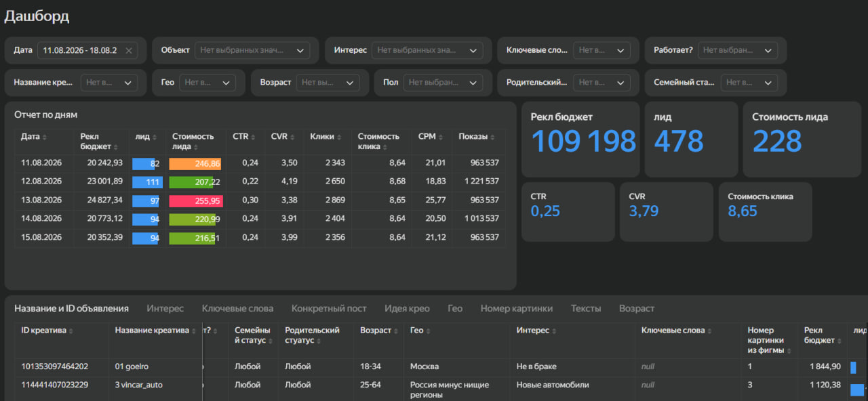Open the Возраст filter dropdown
The width and height of the screenshot is (868, 401).
click(328, 83)
